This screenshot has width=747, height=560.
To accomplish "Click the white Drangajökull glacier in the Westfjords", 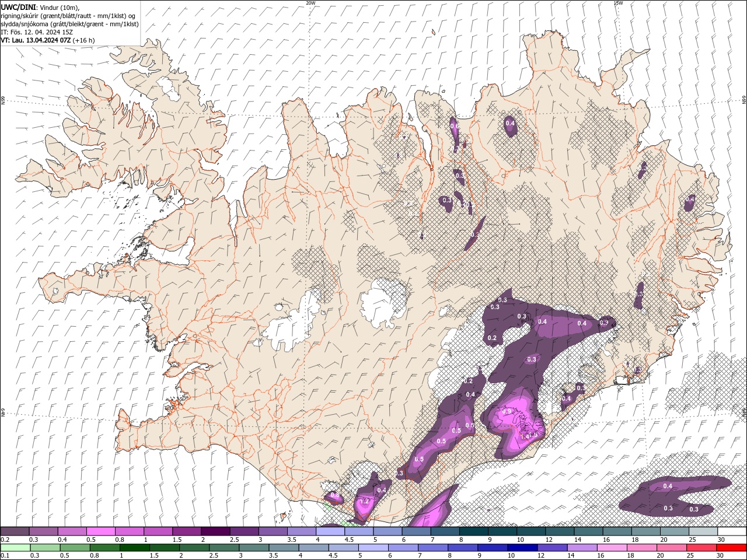I will pyautogui.click(x=169, y=87).
